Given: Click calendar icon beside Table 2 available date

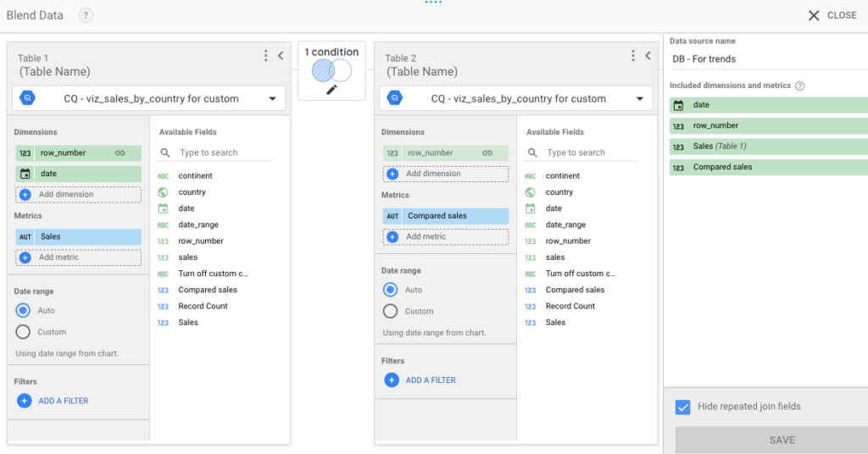Looking at the screenshot, I should (x=531, y=208).
